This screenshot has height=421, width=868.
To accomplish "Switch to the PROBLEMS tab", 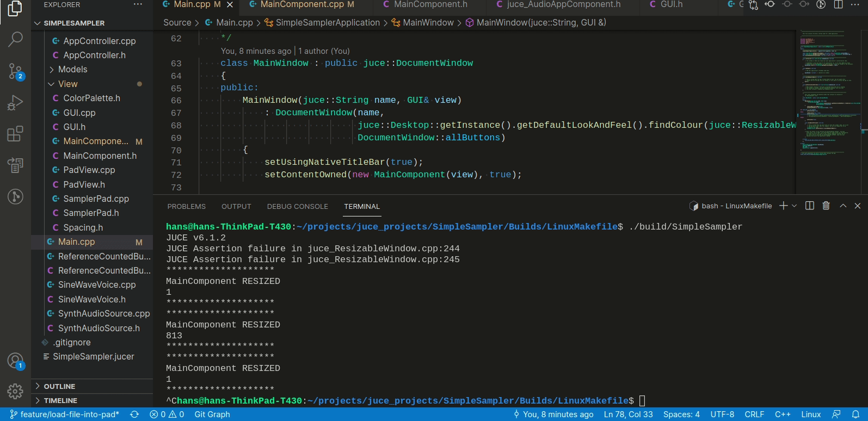I will click(x=186, y=207).
